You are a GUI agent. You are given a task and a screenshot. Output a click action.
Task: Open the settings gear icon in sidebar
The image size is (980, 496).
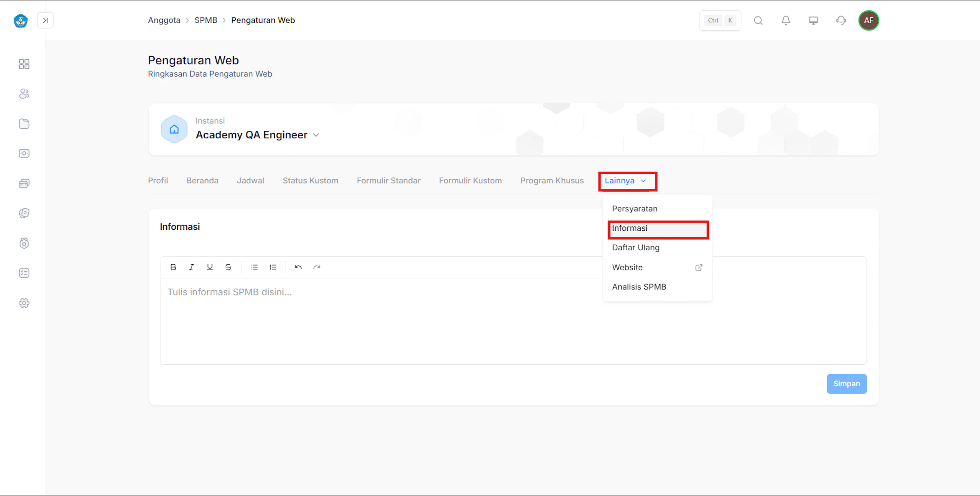click(24, 303)
